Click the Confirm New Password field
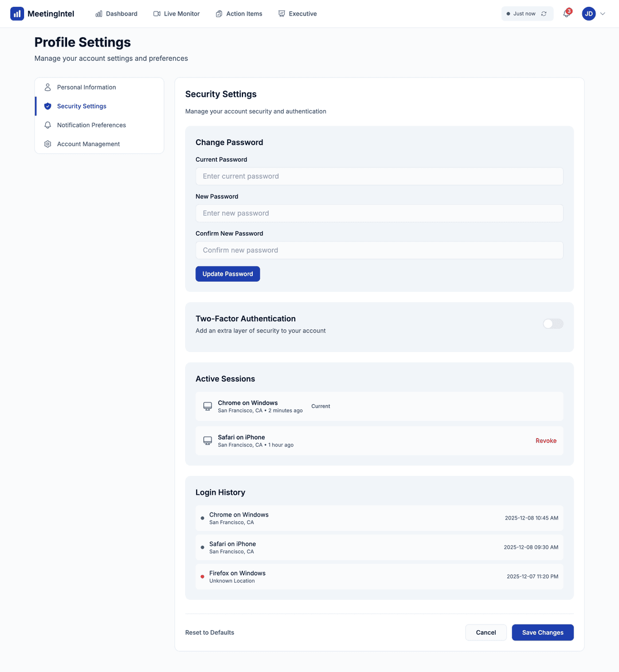Image resolution: width=619 pixels, height=672 pixels. click(379, 251)
